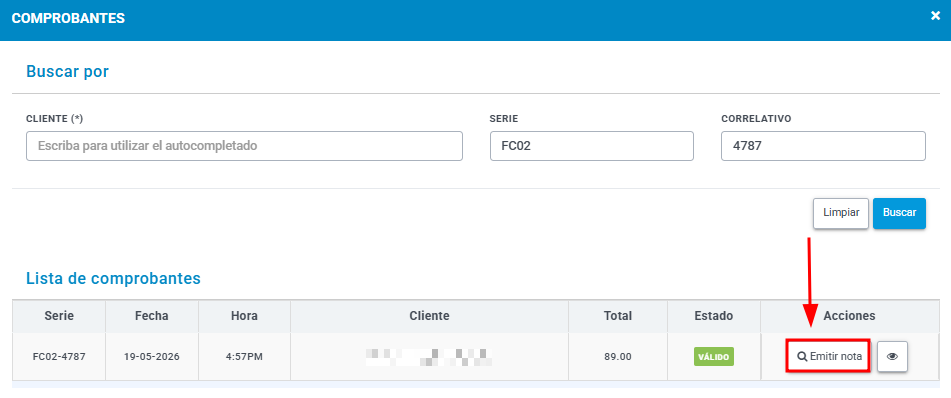Click the Hora column header
Image resolution: width=951 pixels, height=398 pixels.
pos(244,316)
